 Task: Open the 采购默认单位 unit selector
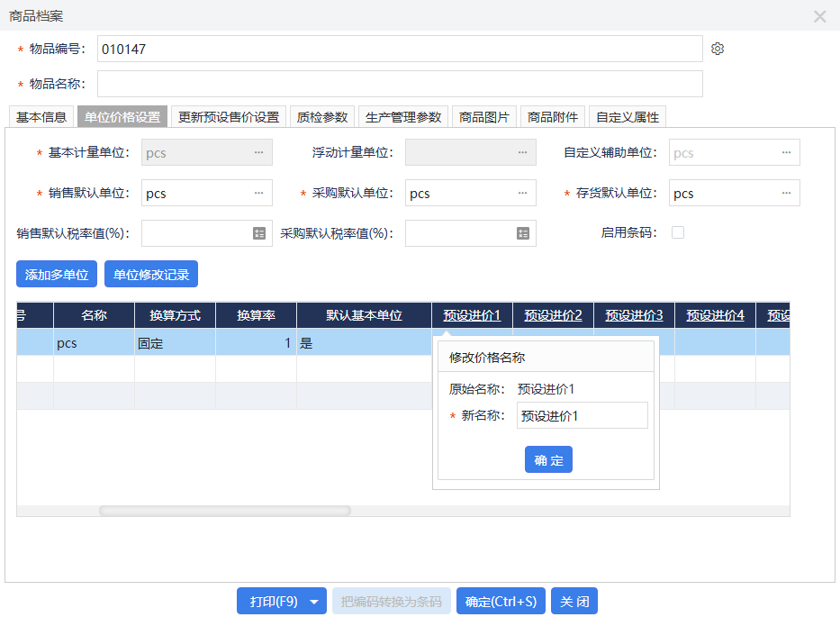point(522,192)
